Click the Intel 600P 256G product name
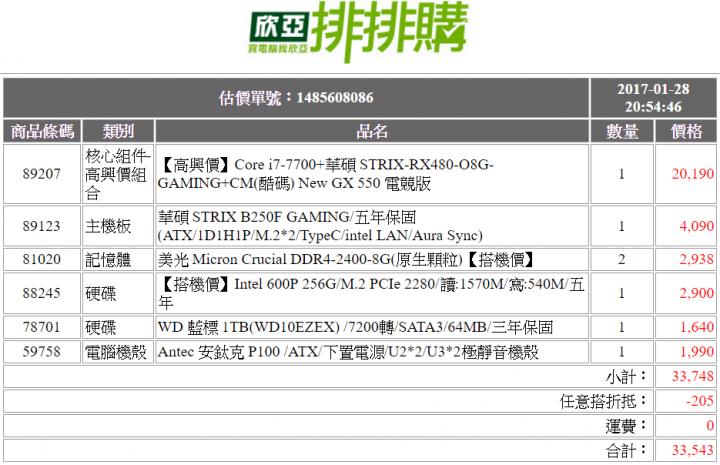 tap(372, 293)
